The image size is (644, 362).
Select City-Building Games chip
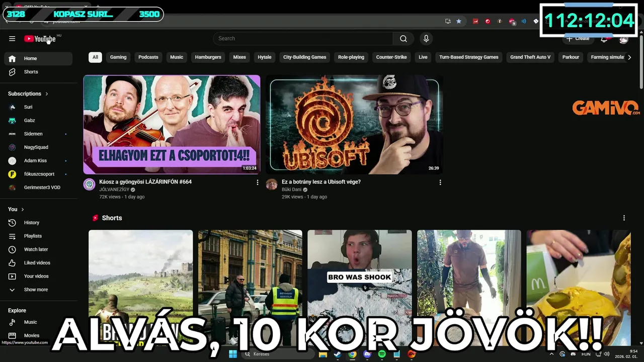[305, 57]
